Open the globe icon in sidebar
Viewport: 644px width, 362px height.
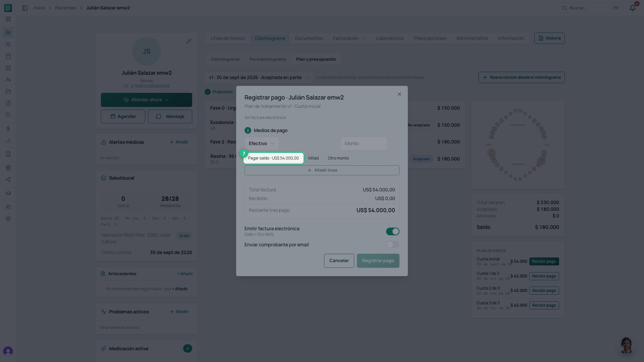click(8, 168)
